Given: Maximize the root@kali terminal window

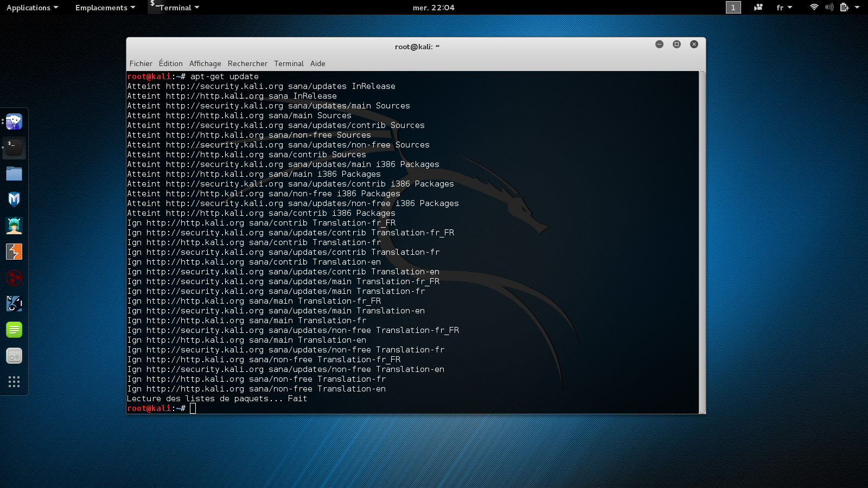Looking at the screenshot, I should [x=676, y=44].
